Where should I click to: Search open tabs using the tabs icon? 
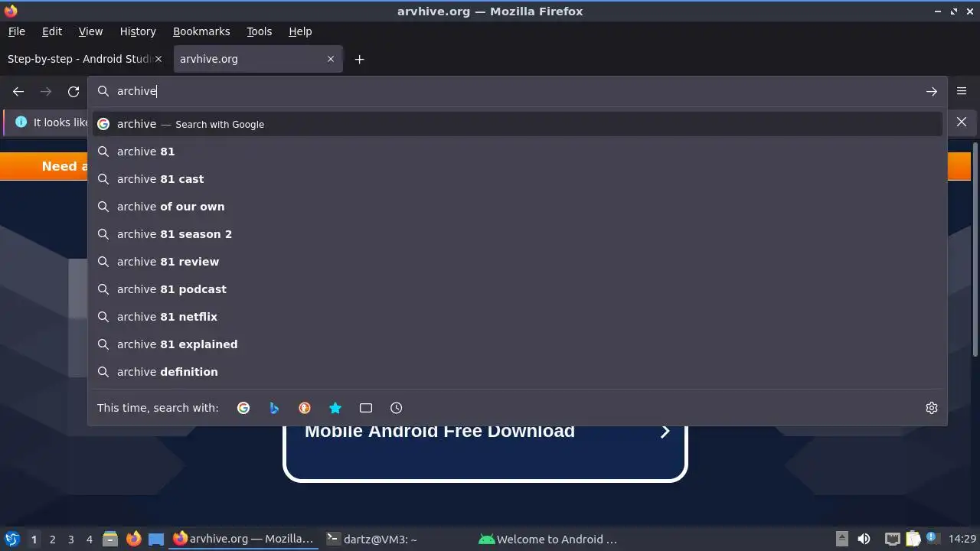coord(366,408)
